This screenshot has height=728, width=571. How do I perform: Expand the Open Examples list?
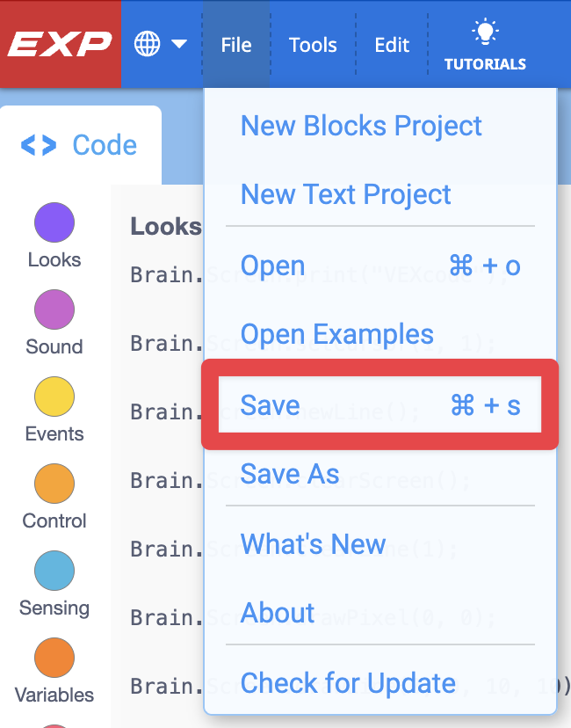click(x=336, y=335)
